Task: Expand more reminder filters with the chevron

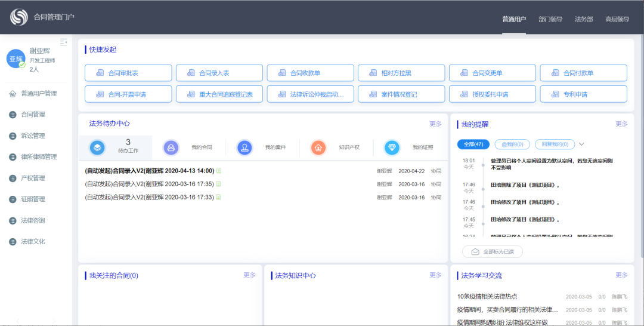Action: (581, 144)
